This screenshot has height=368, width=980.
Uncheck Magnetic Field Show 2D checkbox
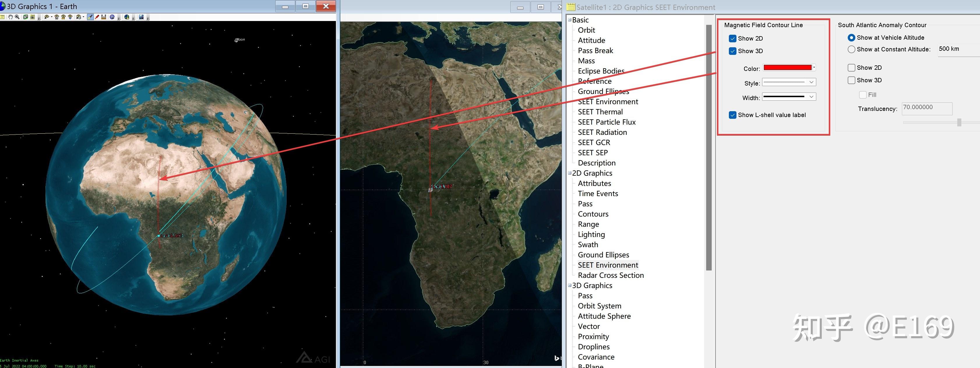pyautogui.click(x=732, y=39)
